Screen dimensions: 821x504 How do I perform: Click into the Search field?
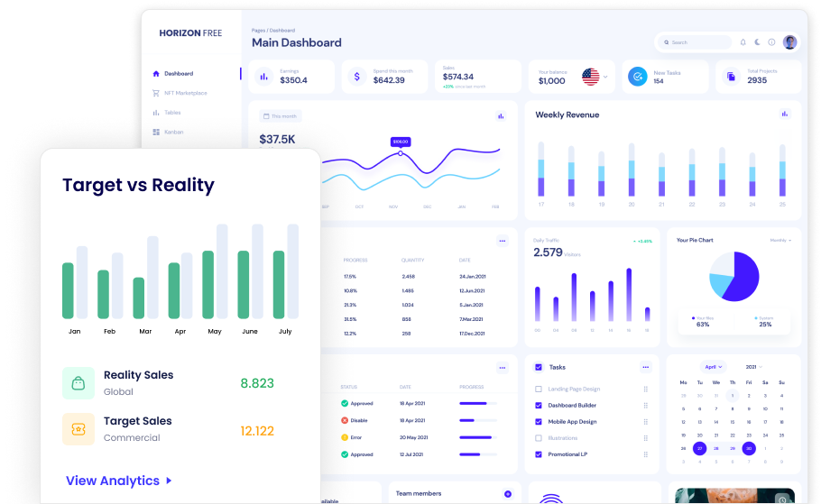696,42
